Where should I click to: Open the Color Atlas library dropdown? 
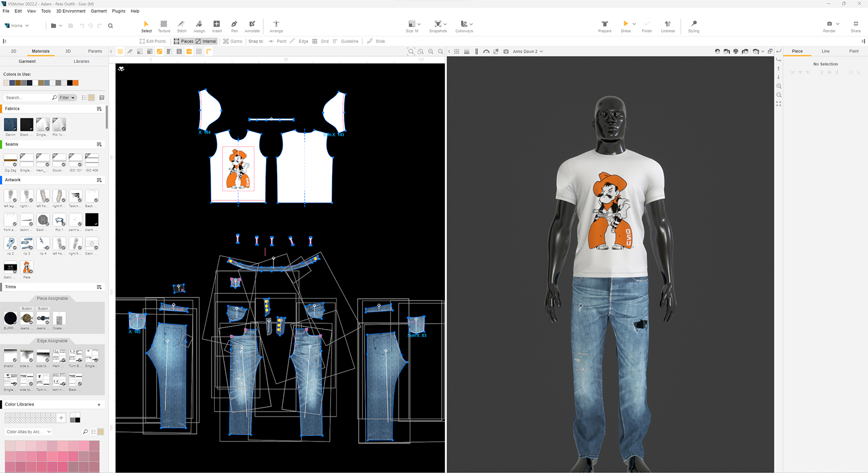[x=29, y=432]
